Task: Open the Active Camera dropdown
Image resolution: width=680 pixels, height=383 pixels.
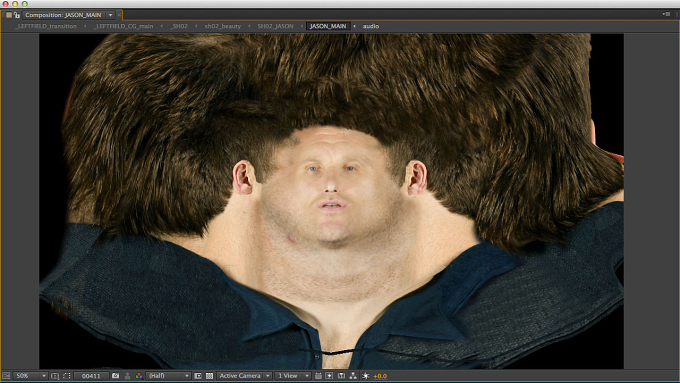Action: (x=244, y=376)
